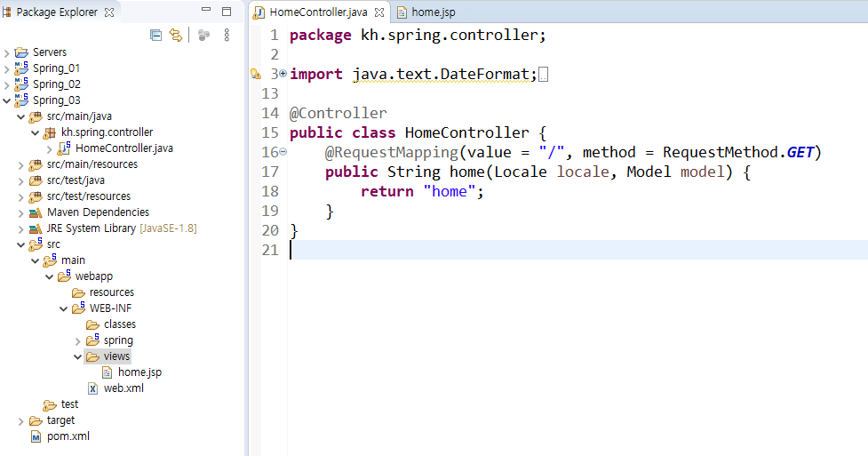The image size is (868, 456).
Task: Click the collapsed imports placeholder box
Action: click(544, 75)
